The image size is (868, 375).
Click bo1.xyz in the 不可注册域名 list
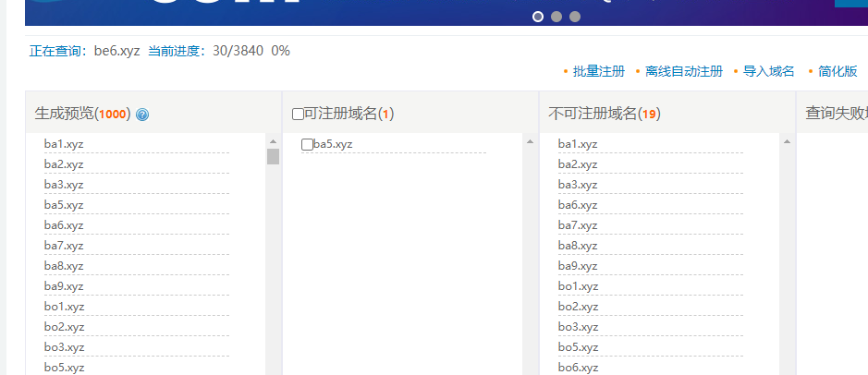[579, 286]
